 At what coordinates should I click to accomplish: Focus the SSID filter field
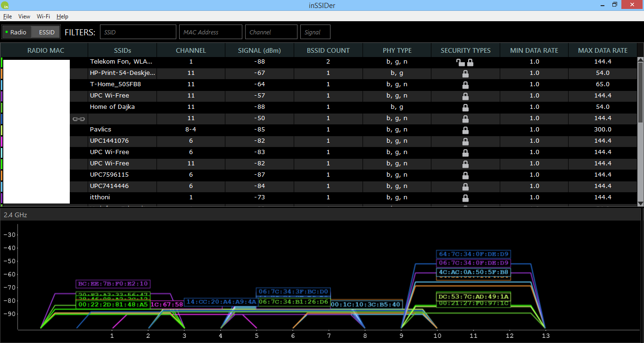click(x=138, y=32)
